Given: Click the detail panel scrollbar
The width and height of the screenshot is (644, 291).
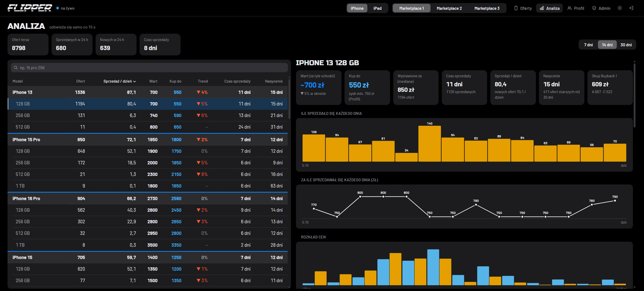Looking at the screenshot, I should coord(634,95).
